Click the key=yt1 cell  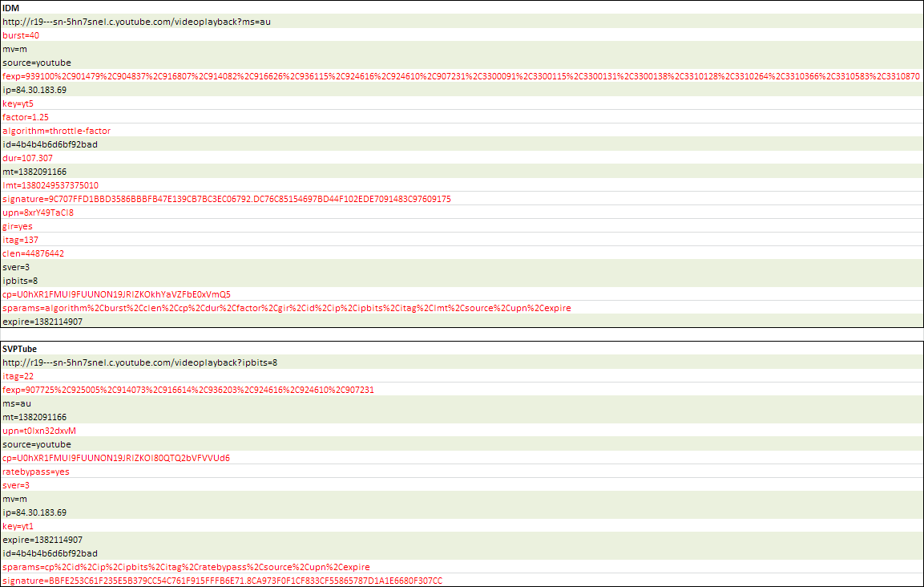[x=18, y=526]
